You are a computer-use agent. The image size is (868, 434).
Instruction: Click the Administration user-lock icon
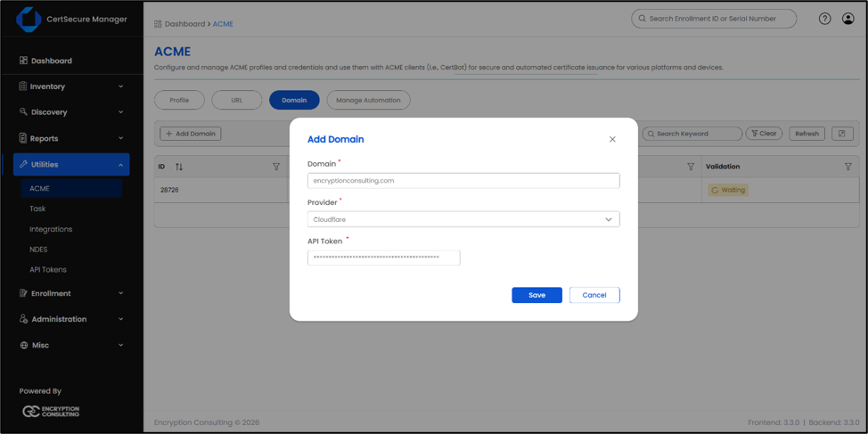[x=23, y=319]
